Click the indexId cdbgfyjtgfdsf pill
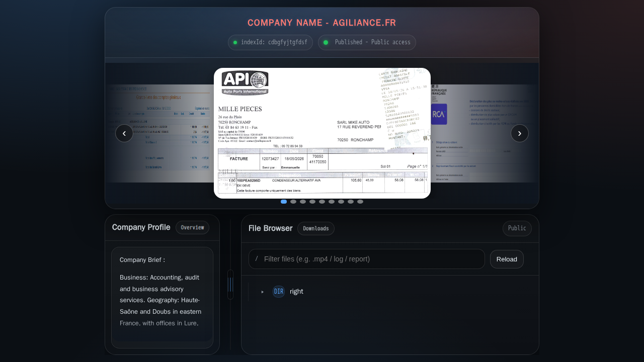This screenshot has width=644, height=362. click(270, 42)
